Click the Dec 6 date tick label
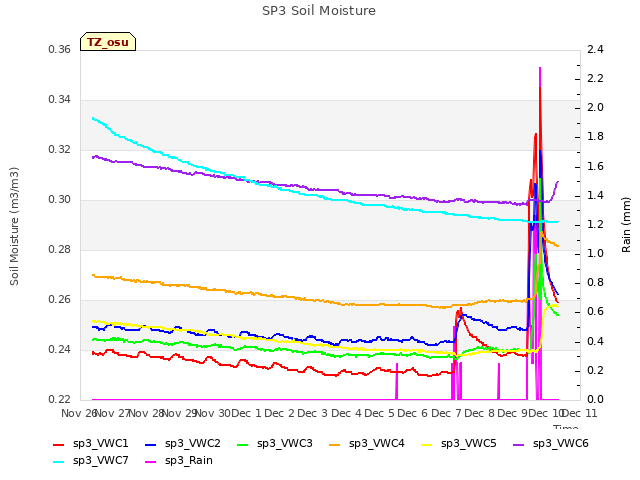The width and height of the screenshot is (640, 480). pyautogui.click(x=413, y=414)
